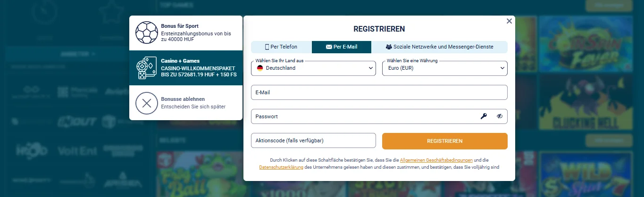Screen dimensions: 644x197
Task: Click the E-Mail input field
Action: pos(379,92)
